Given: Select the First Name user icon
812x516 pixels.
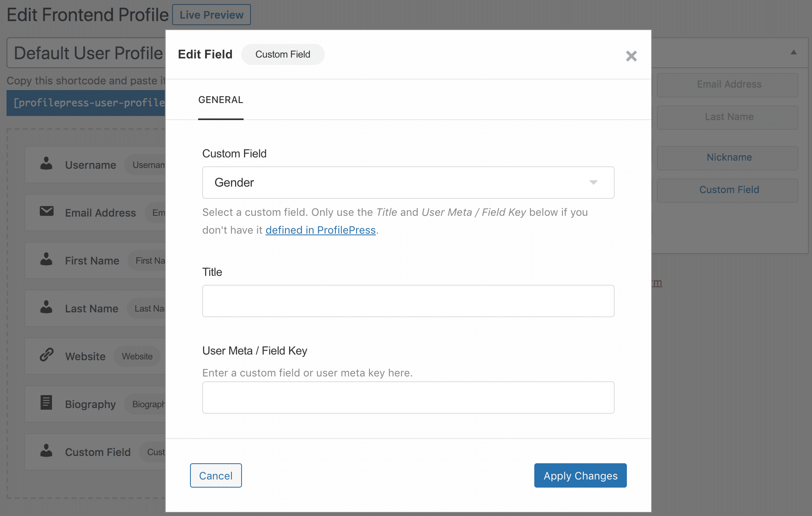Looking at the screenshot, I should pos(46,260).
